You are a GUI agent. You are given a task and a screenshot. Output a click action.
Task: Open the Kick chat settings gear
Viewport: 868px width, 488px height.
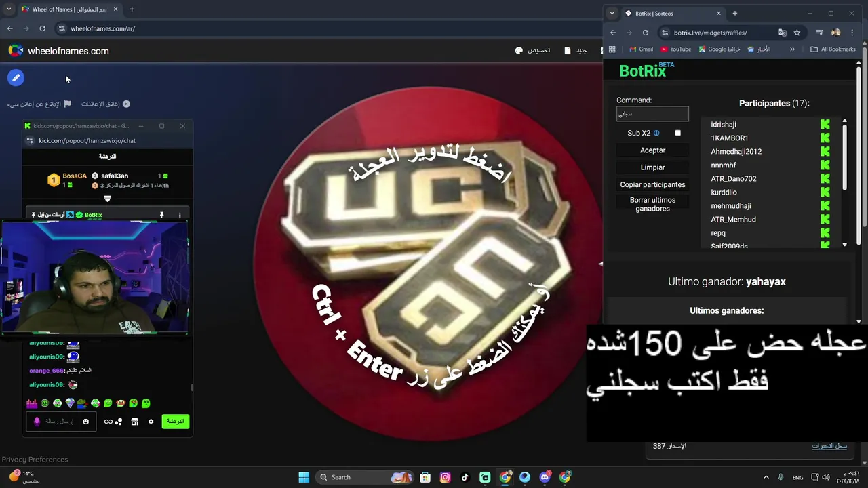[151, 422]
